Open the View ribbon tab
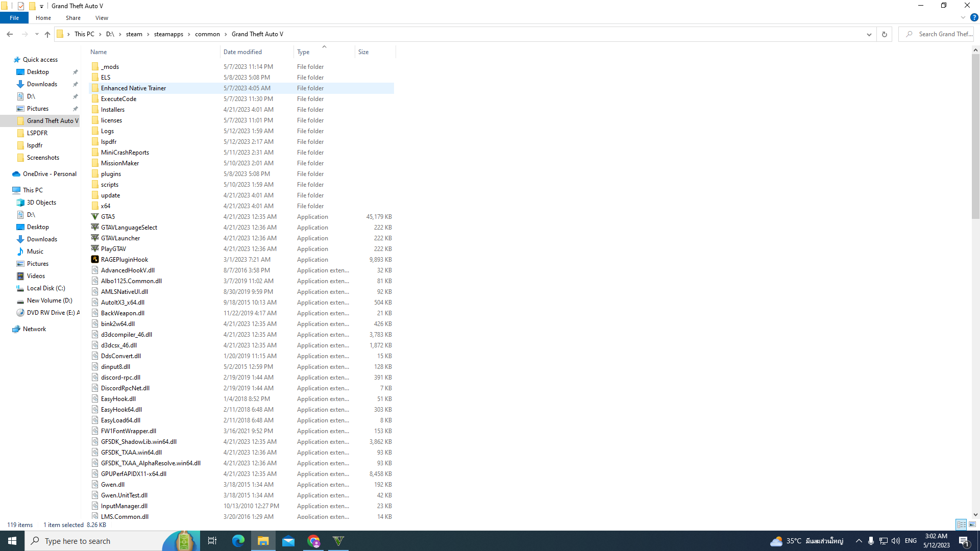The image size is (980, 551). click(102, 18)
